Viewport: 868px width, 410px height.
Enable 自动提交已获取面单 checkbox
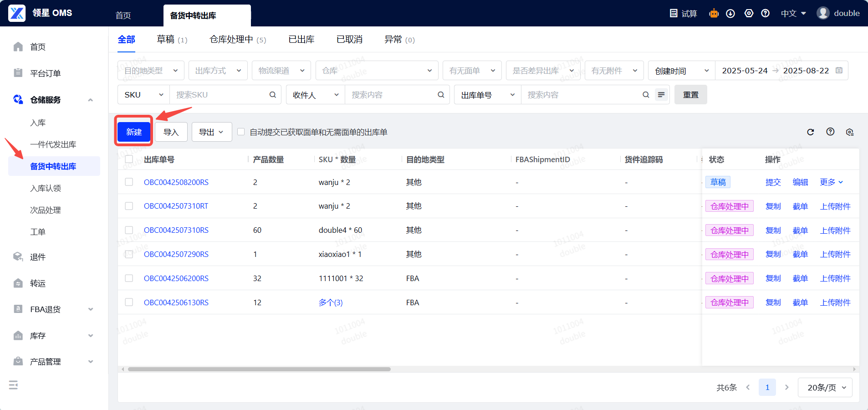click(x=241, y=132)
